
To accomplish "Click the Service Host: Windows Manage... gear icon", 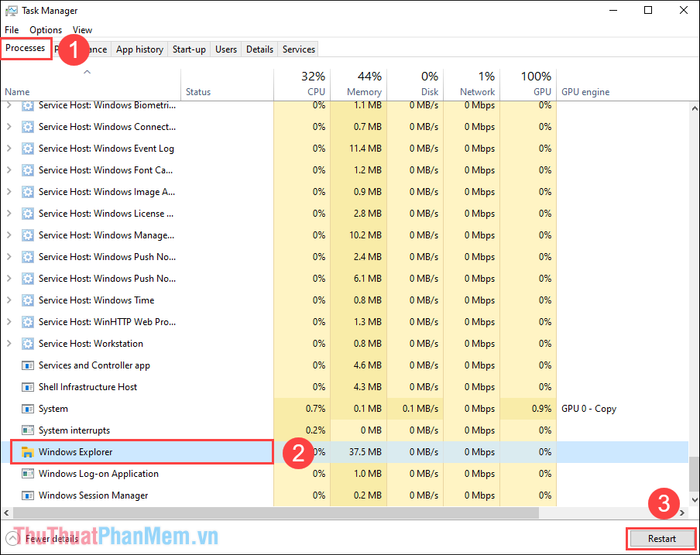I will click(x=28, y=235).
